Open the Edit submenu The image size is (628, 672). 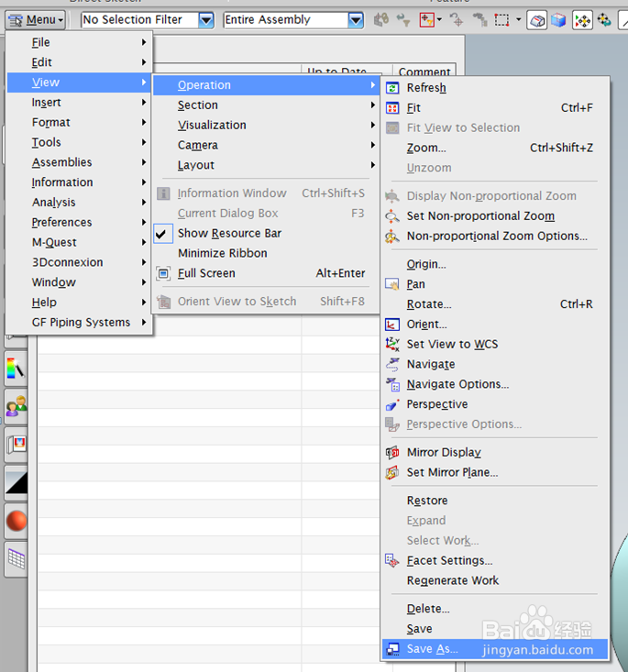point(80,62)
